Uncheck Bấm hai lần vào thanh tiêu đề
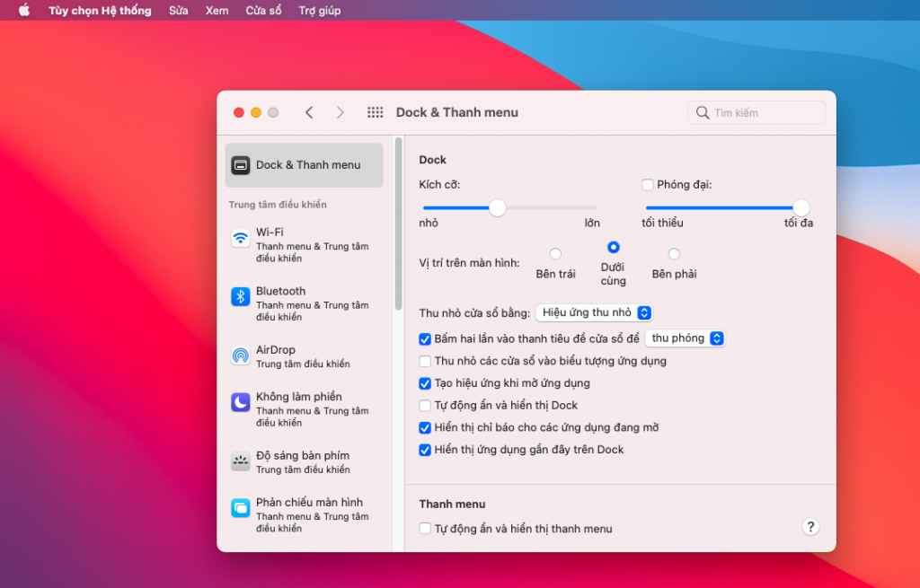The height and width of the screenshot is (588, 920). point(425,339)
